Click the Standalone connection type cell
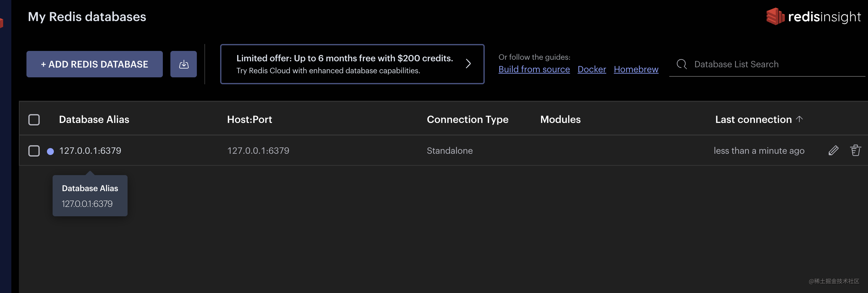 (x=449, y=151)
